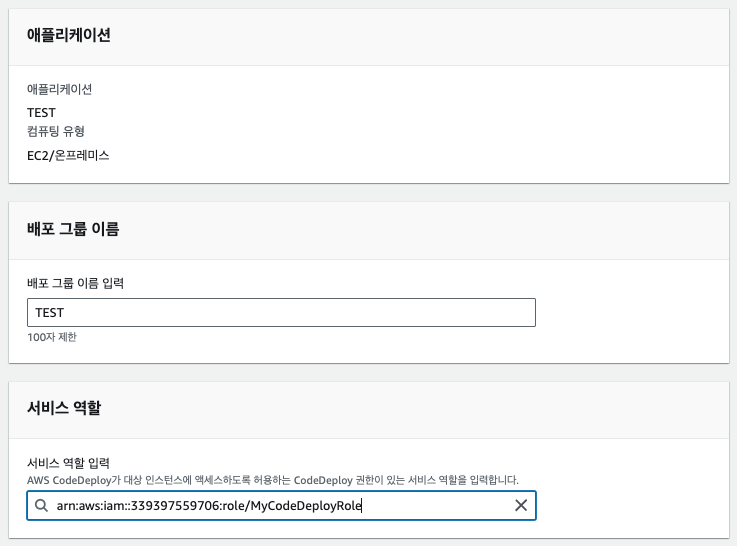Click the gray 애플리케이션 field label
737x546 pixels.
(x=59, y=89)
